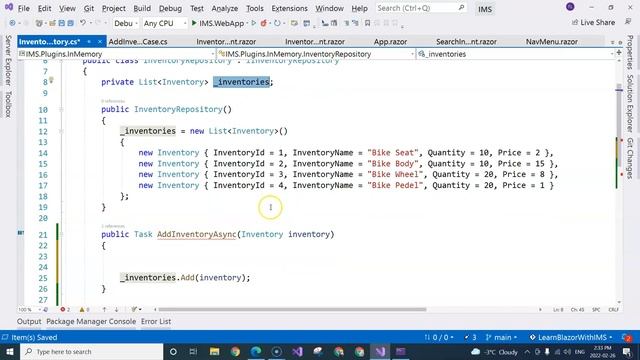Open the InventoryRepository type navigation dropdown
The image size is (640, 360).
pyautogui.click(x=316, y=54)
